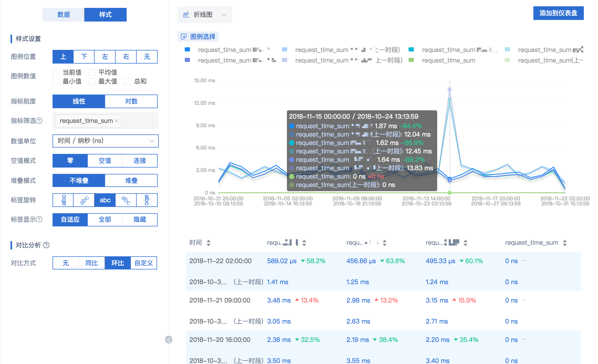Collapse the left settings panel arrow
This screenshot has width=598, height=364.
pos(169,340)
